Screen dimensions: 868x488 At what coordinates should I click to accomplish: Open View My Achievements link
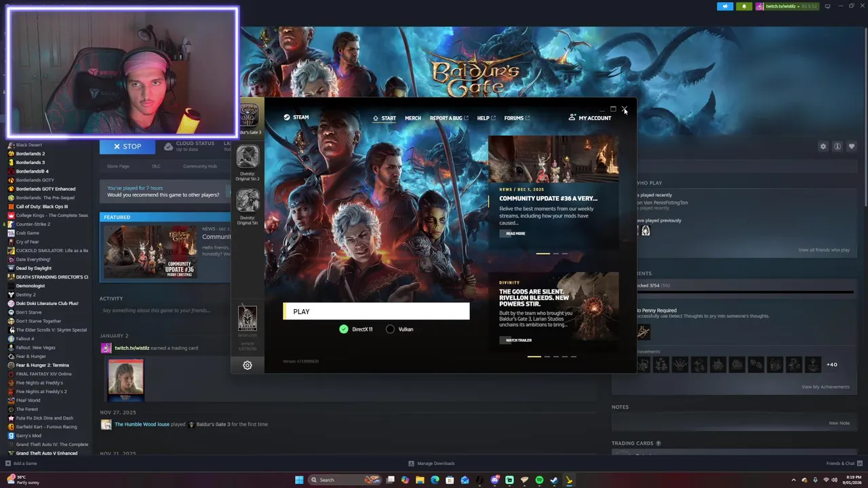tap(825, 387)
